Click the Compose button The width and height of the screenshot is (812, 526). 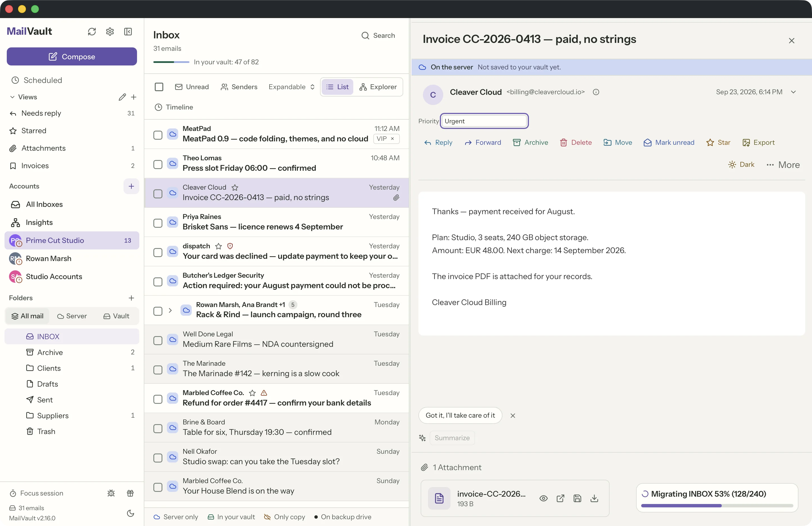pos(72,57)
